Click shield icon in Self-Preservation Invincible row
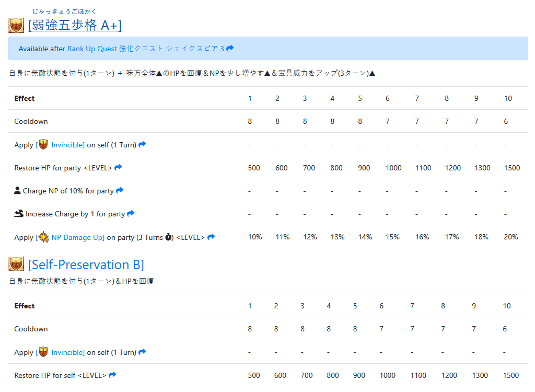Image resolution: width=535 pixels, height=392 pixels. pos(43,352)
